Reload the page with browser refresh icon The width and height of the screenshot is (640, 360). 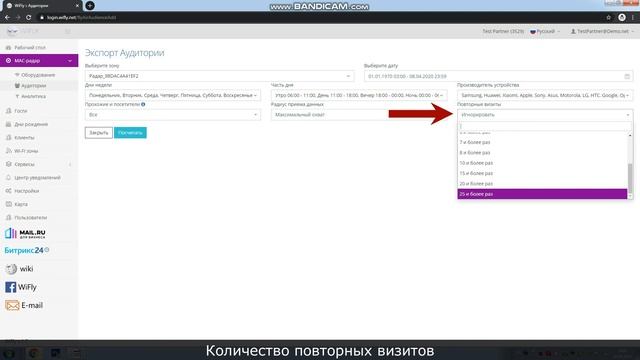click(x=28, y=18)
